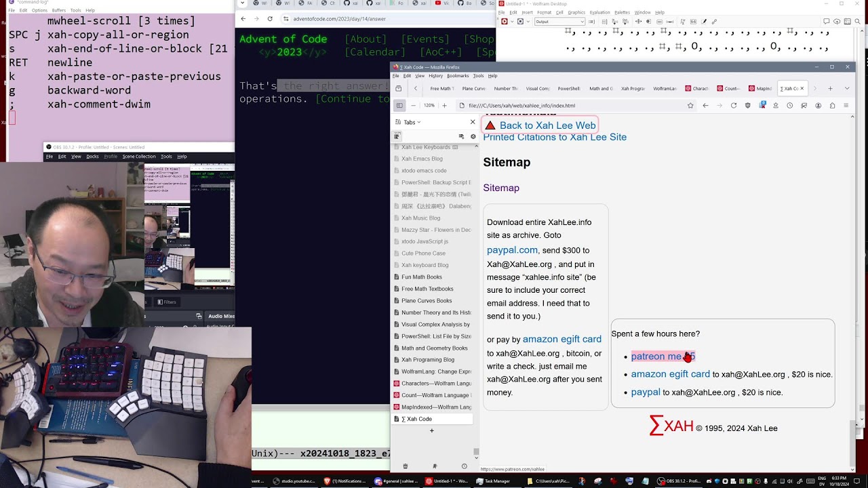Switch to PowerShell Firefox tab
The height and width of the screenshot is (488, 868).
click(x=569, y=88)
